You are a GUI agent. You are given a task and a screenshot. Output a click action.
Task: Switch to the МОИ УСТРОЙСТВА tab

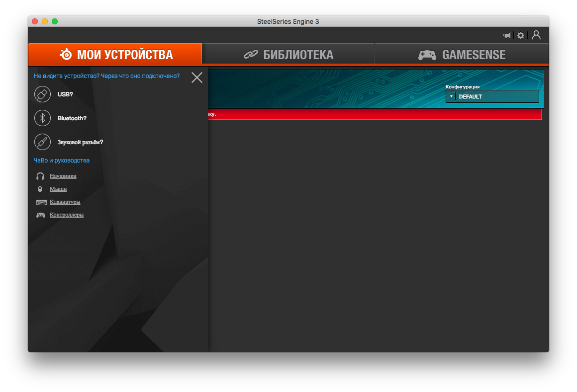pos(115,54)
